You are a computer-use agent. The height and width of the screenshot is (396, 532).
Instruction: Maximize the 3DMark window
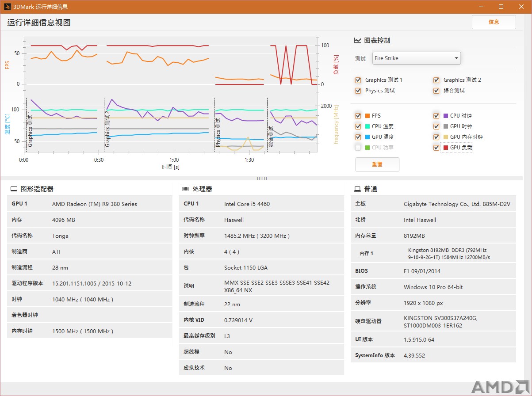pos(501,7)
